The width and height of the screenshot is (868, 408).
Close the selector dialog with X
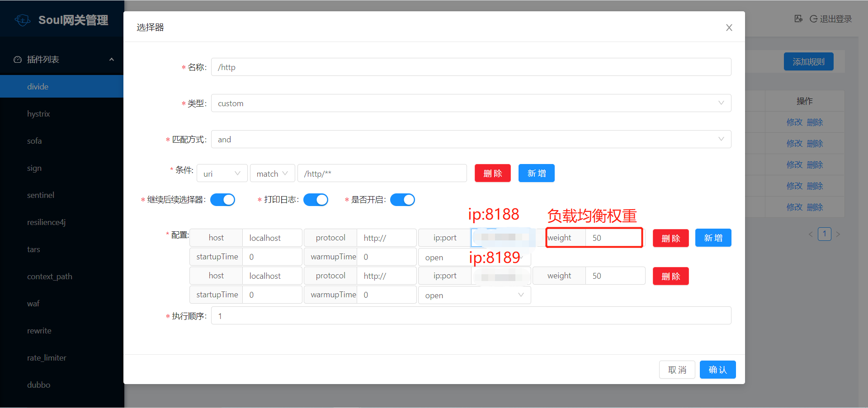(729, 28)
